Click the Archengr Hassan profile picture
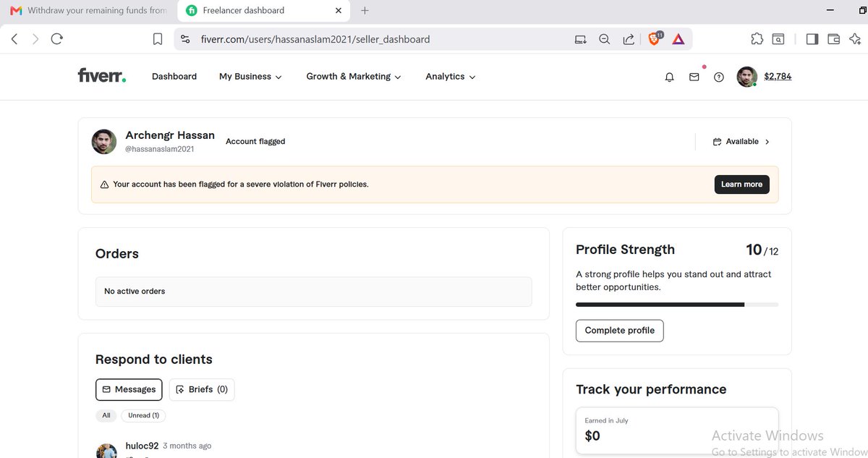868x458 pixels. click(104, 142)
